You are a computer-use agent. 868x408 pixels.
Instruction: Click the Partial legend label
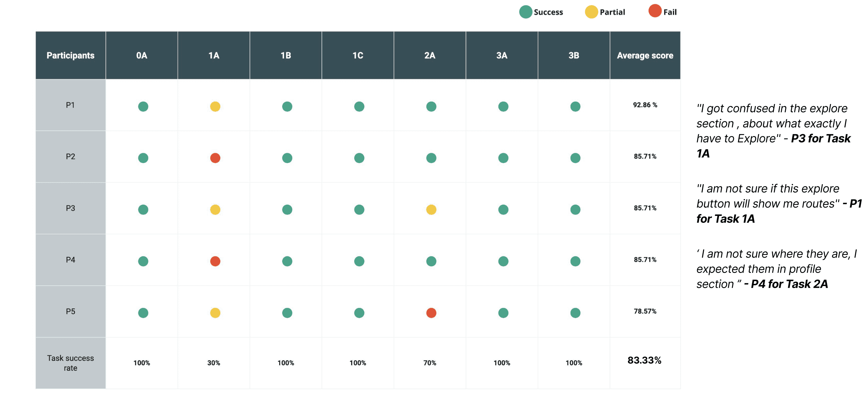(612, 12)
